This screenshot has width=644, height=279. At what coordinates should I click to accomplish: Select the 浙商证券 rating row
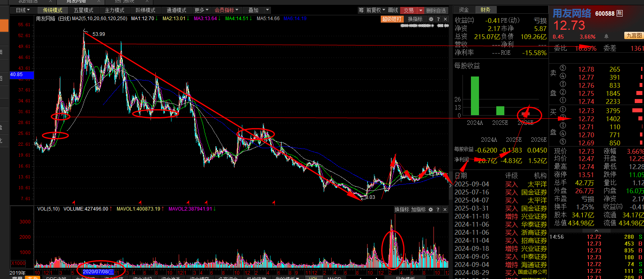(500, 233)
